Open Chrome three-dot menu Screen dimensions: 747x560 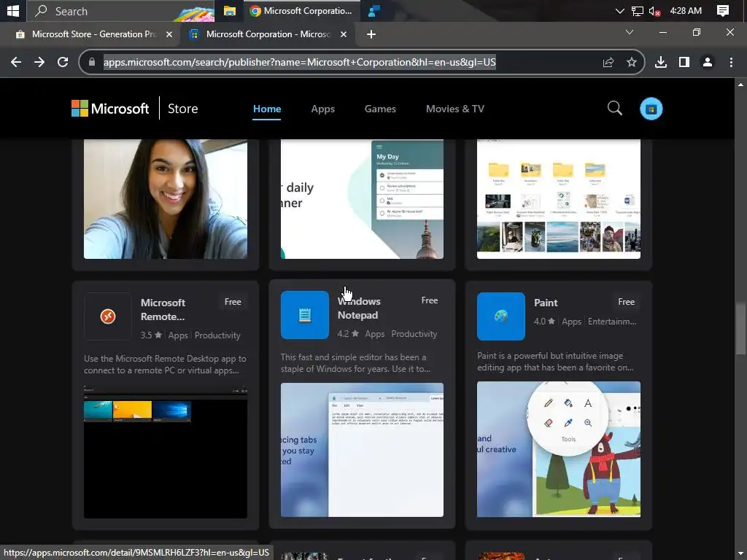[731, 62]
